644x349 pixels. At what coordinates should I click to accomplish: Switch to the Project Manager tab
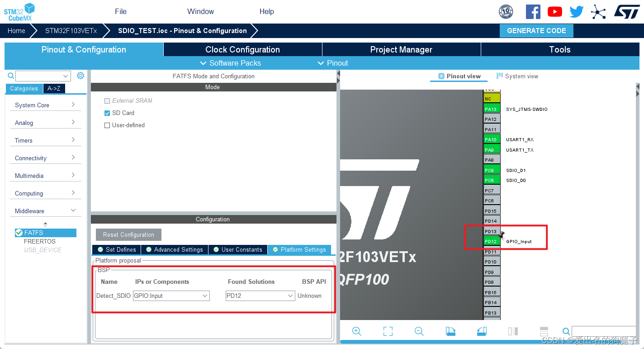pyautogui.click(x=401, y=49)
